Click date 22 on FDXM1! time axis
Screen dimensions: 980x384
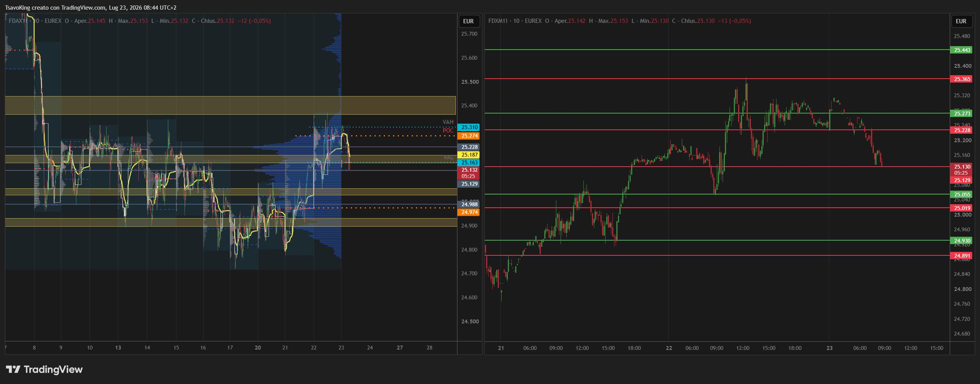pos(669,348)
